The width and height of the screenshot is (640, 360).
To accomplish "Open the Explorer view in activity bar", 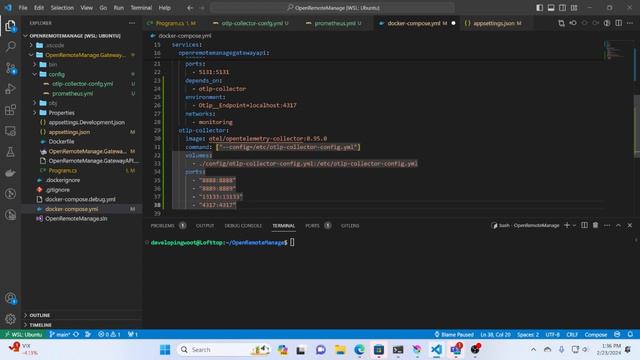I will click(x=11, y=26).
